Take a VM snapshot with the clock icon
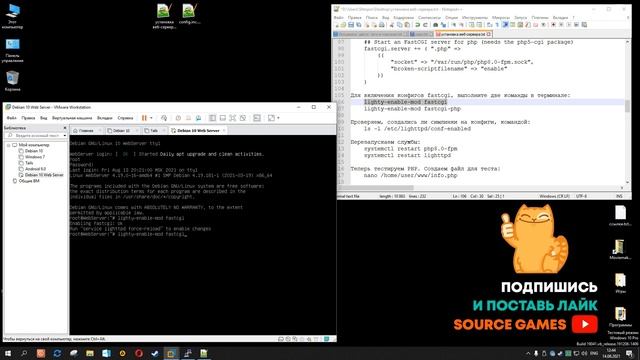This screenshot has width=640, height=360. click(178, 118)
